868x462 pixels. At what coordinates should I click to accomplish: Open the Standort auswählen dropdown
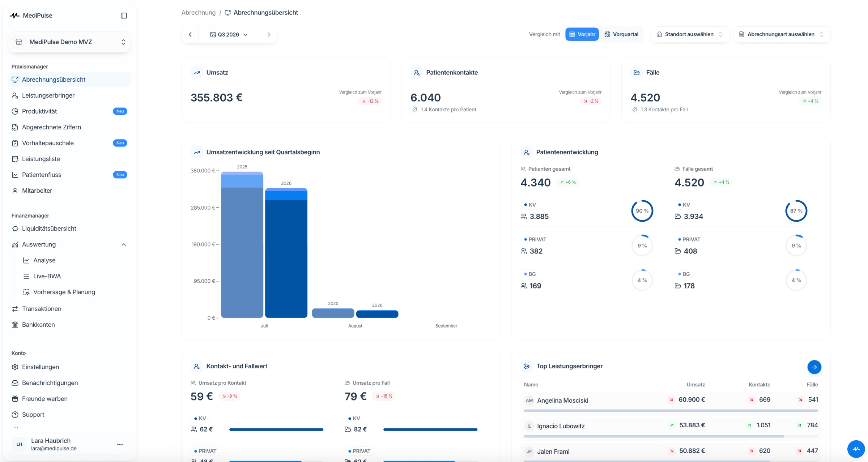click(x=690, y=34)
